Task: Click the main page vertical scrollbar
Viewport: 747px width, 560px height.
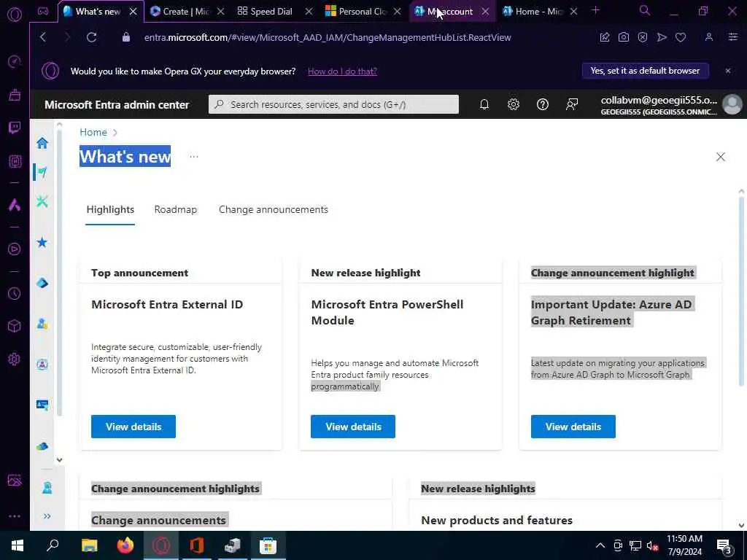Action: tap(741, 290)
